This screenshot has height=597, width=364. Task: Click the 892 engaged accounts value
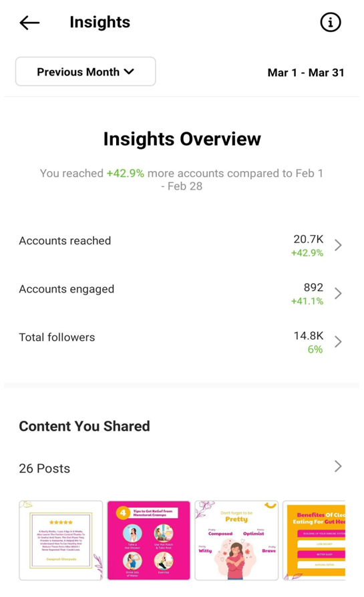313,287
